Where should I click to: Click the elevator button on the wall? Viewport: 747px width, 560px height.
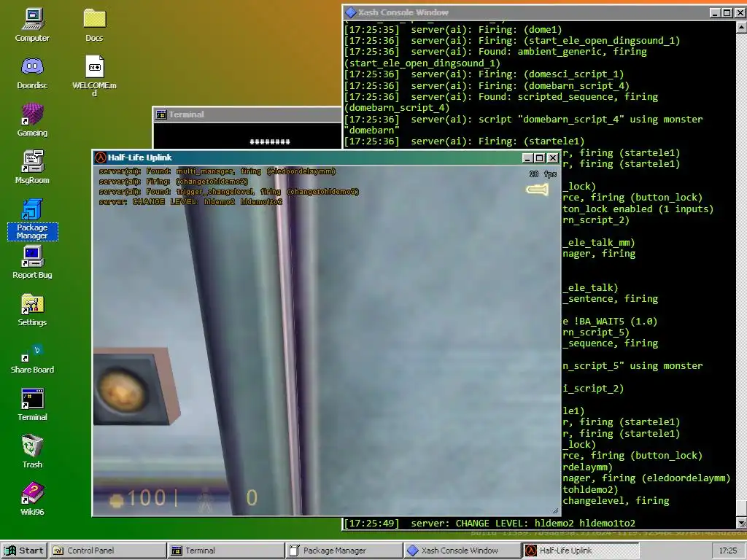point(122,389)
